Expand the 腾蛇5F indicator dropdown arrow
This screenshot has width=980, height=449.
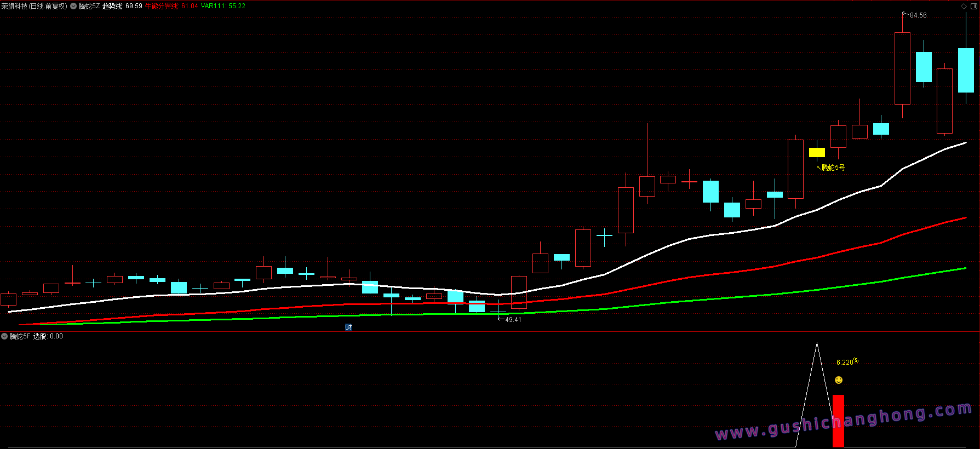[4, 336]
